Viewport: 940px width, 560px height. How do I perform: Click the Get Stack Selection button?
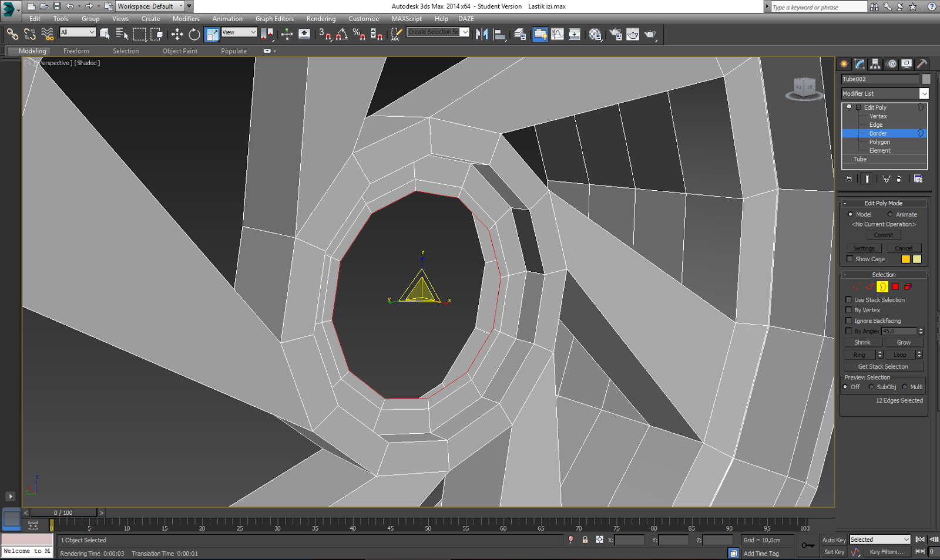pyautogui.click(x=883, y=366)
